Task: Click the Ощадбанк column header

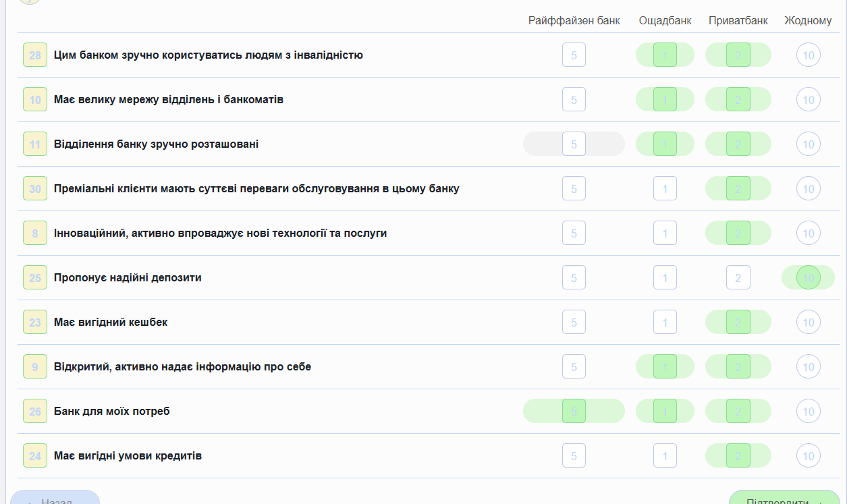Action: (665, 20)
